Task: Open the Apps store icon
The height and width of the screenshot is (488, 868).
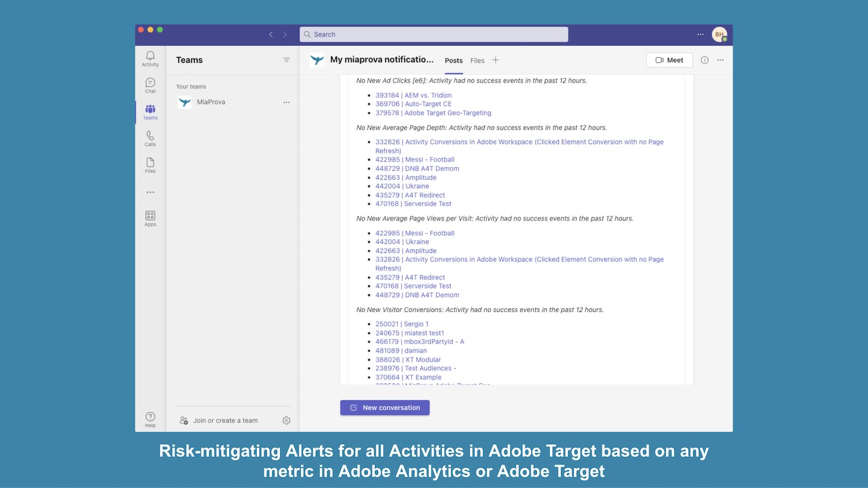Action: click(x=150, y=219)
